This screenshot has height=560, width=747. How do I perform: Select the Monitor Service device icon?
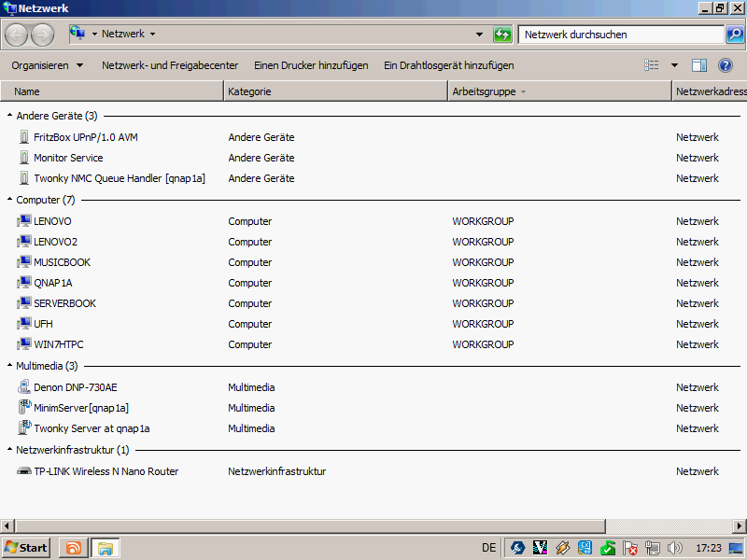24,158
